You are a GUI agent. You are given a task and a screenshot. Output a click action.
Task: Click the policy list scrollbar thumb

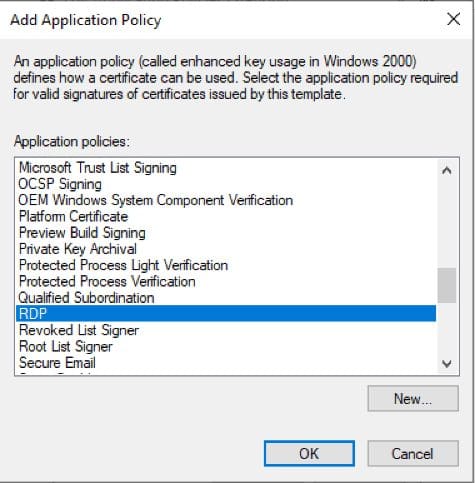click(x=447, y=285)
